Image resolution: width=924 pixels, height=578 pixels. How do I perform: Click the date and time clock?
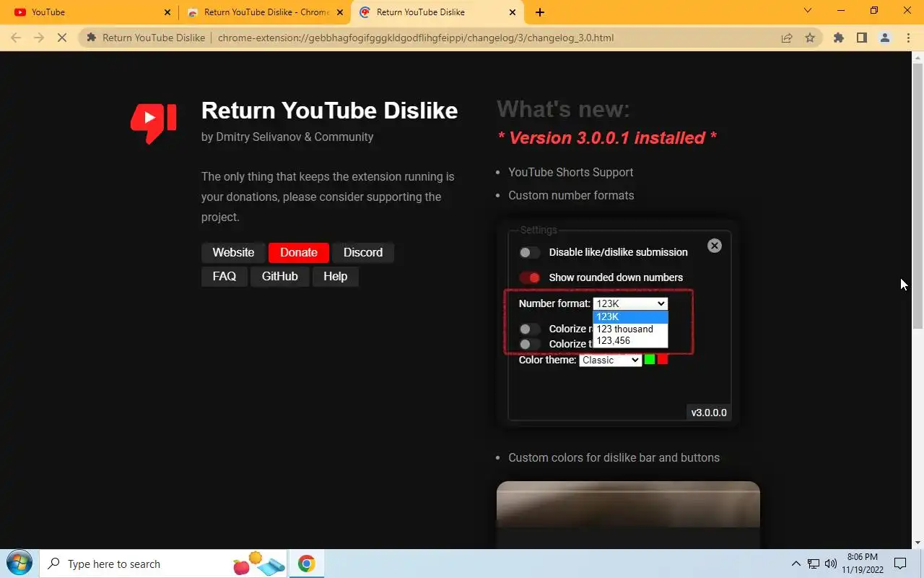(x=862, y=564)
